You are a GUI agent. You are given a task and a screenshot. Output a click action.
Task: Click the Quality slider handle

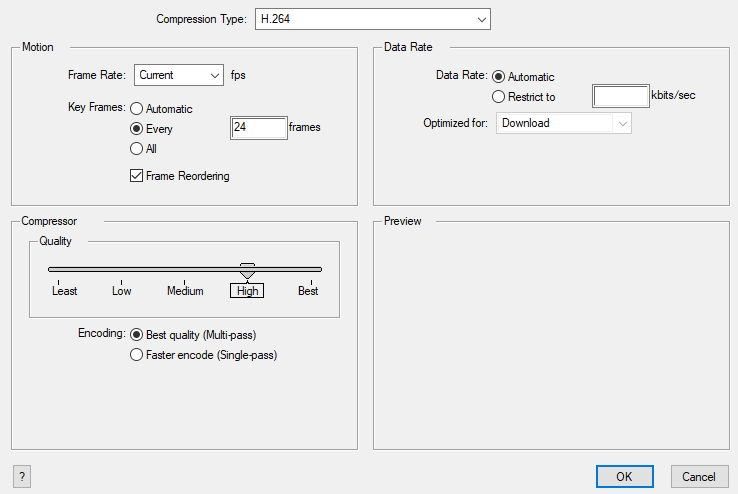tap(247, 270)
